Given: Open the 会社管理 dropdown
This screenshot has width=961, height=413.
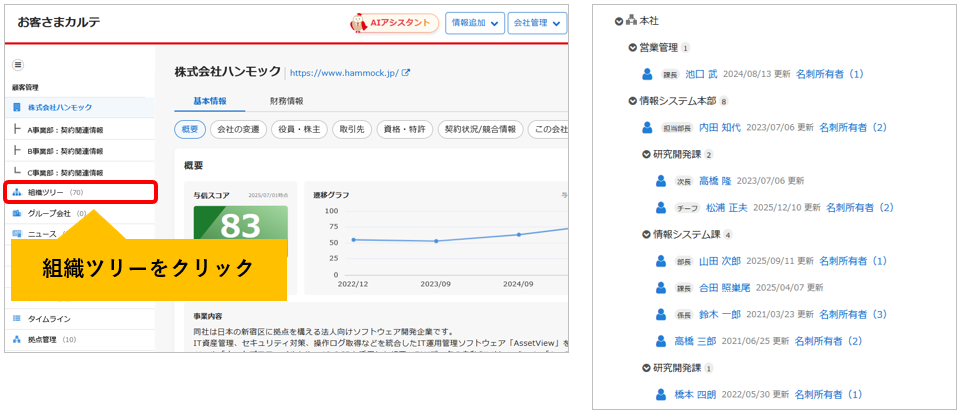Looking at the screenshot, I should coord(537,23).
